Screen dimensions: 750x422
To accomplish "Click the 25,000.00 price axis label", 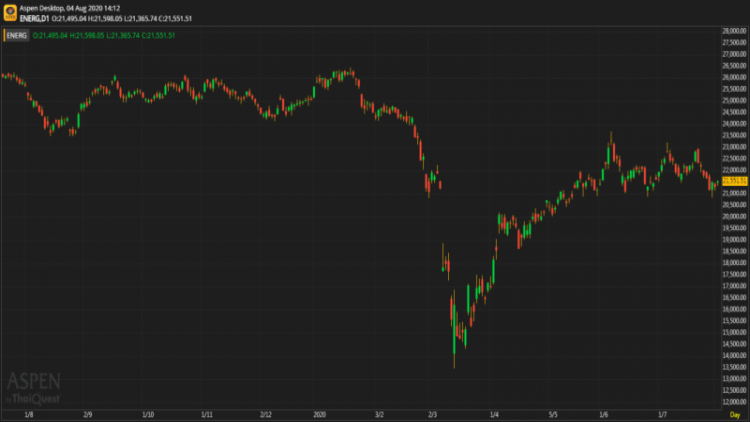I will (735, 100).
